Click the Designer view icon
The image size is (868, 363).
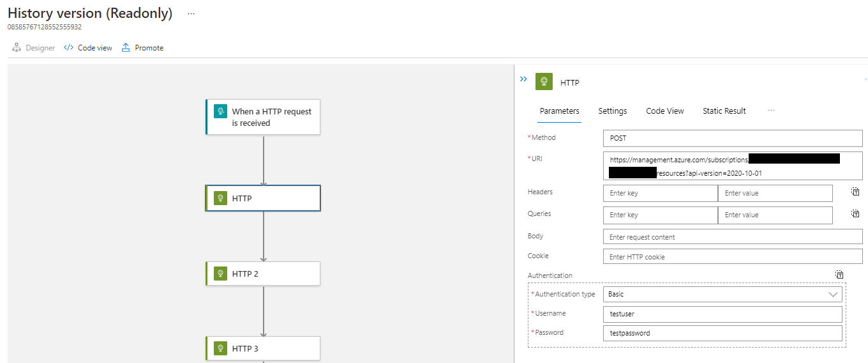17,47
